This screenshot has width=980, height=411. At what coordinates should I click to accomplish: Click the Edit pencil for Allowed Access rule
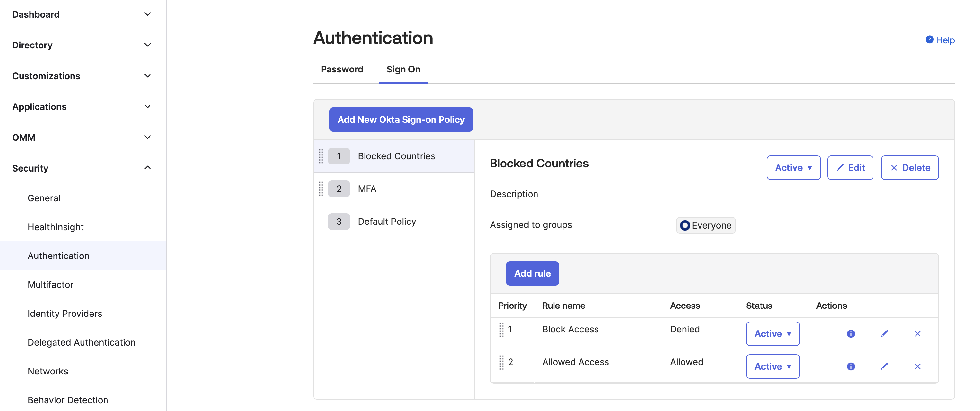point(884,366)
